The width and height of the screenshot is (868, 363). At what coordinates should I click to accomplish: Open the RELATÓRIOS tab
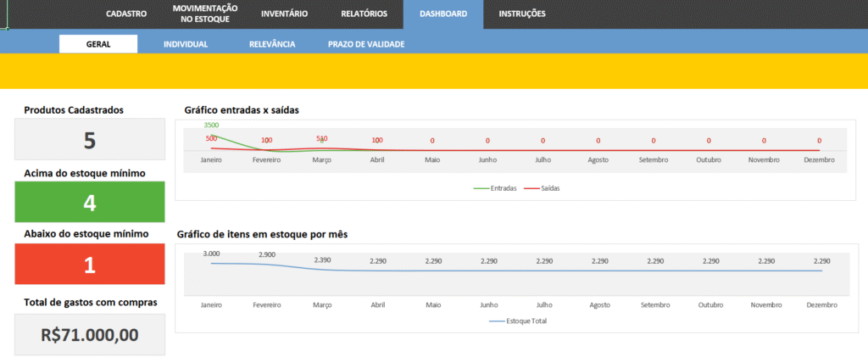[364, 14]
